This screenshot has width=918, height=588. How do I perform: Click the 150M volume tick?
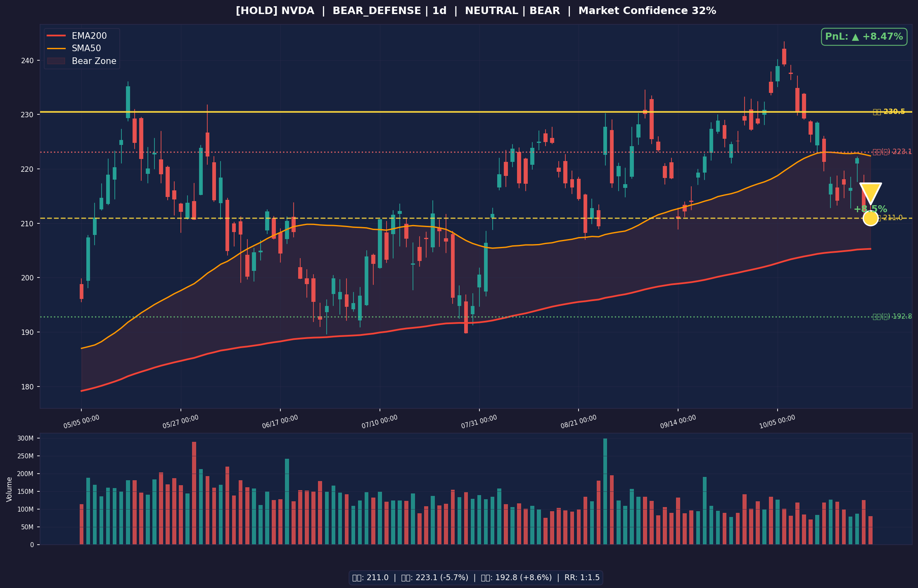26,492
